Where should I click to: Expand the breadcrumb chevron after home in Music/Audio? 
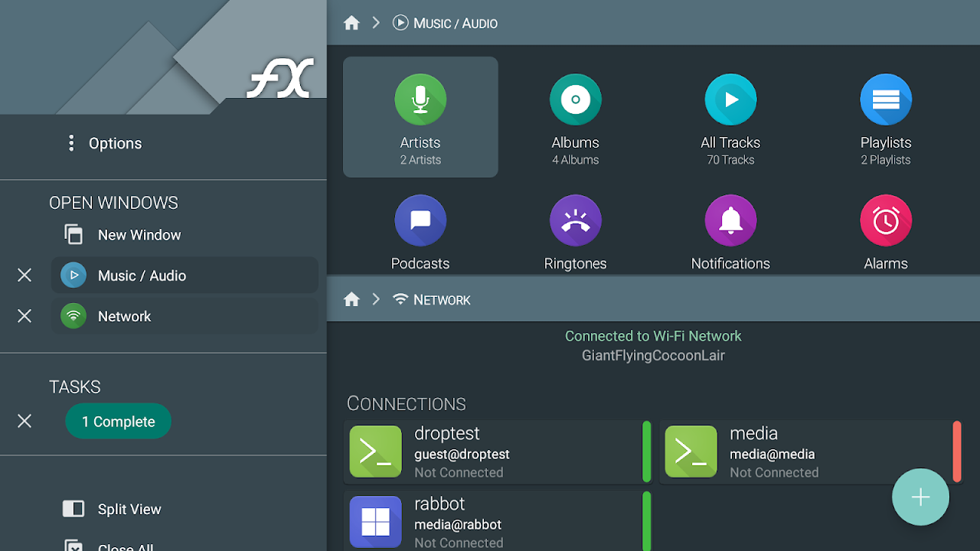[375, 22]
